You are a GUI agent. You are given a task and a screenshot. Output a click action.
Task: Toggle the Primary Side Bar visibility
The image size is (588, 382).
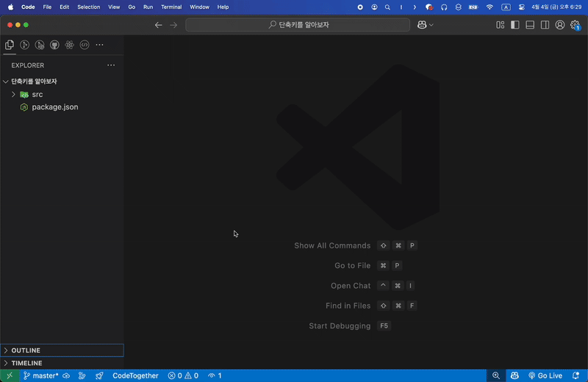tap(515, 25)
